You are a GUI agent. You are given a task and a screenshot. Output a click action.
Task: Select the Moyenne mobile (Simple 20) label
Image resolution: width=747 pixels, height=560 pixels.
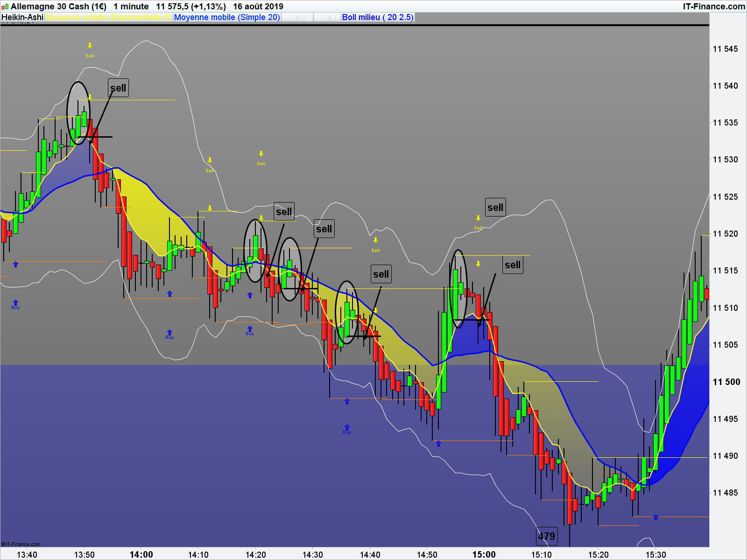click(x=227, y=17)
